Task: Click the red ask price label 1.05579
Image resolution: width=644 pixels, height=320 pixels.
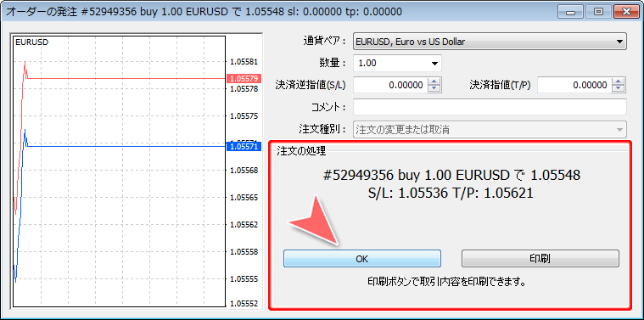Action: click(244, 78)
